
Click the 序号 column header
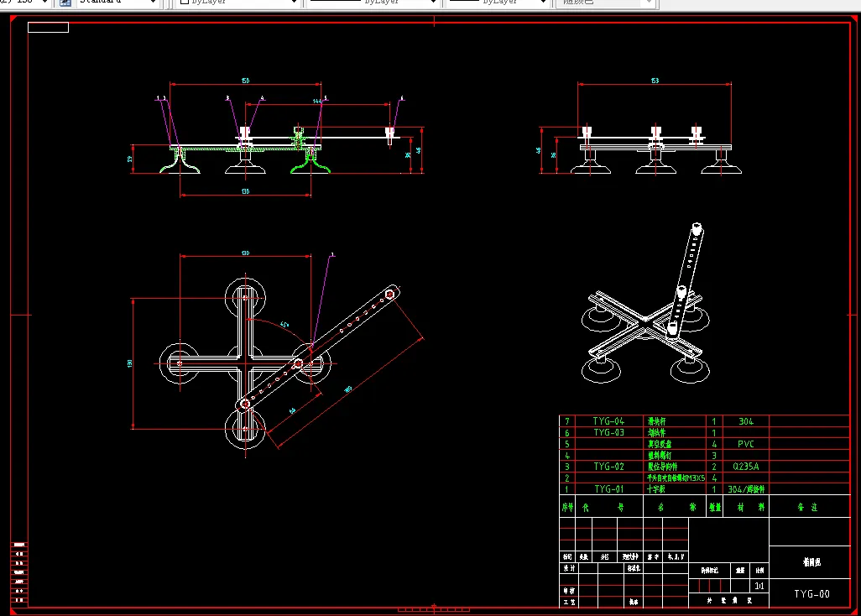567,507
